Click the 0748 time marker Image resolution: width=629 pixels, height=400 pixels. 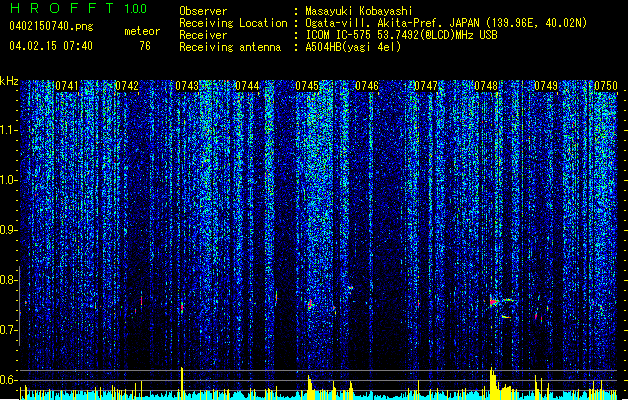click(486, 86)
